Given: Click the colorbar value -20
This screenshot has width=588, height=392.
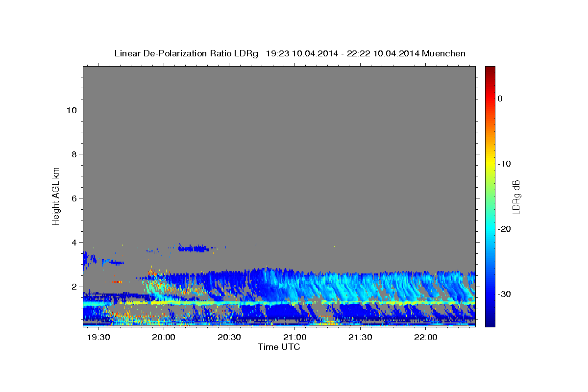Looking at the screenshot, I should [505, 229].
